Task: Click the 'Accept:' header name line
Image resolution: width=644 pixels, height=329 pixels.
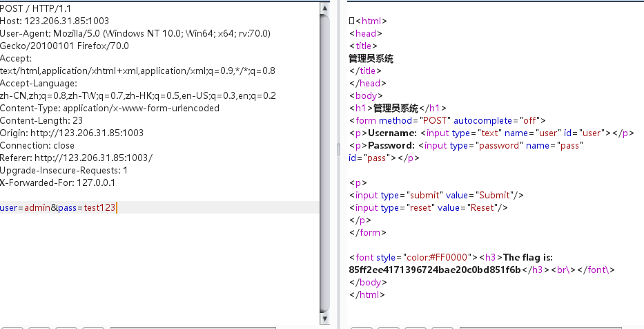Action: click(16, 58)
